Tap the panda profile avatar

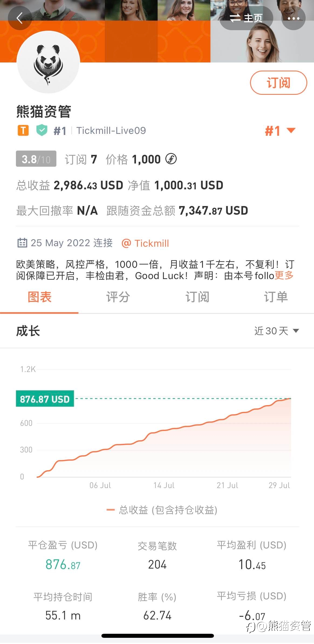(x=48, y=62)
